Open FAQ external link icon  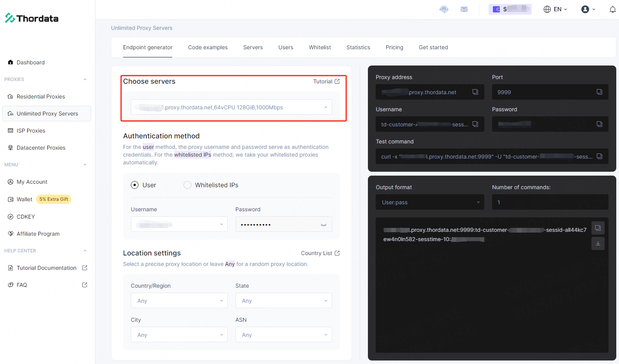coord(85,285)
